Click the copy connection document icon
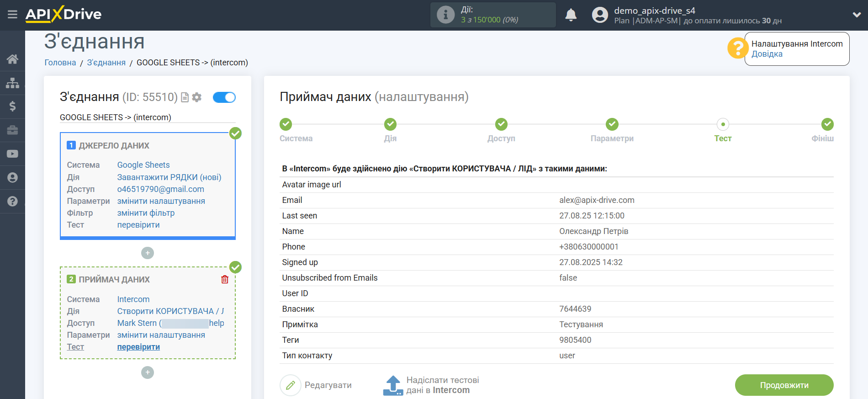 click(185, 97)
